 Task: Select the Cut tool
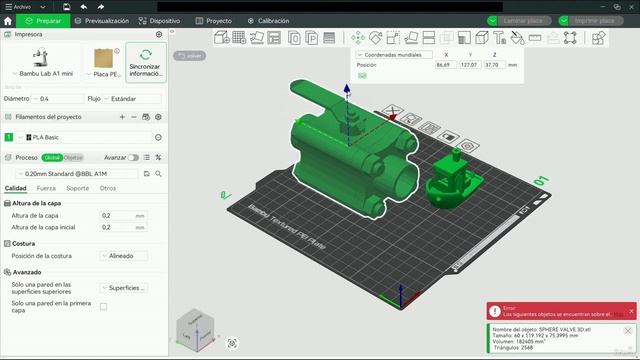pyautogui.click(x=429, y=38)
